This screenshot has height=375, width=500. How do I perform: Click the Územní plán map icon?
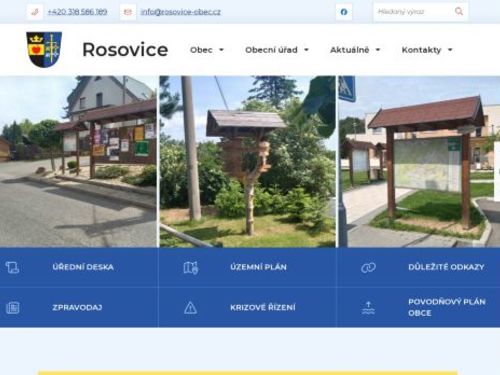coord(191,267)
